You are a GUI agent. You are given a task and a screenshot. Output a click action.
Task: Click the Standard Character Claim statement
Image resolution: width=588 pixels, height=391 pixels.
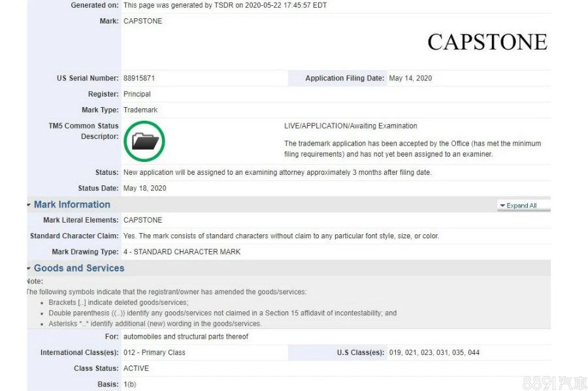pos(281,236)
